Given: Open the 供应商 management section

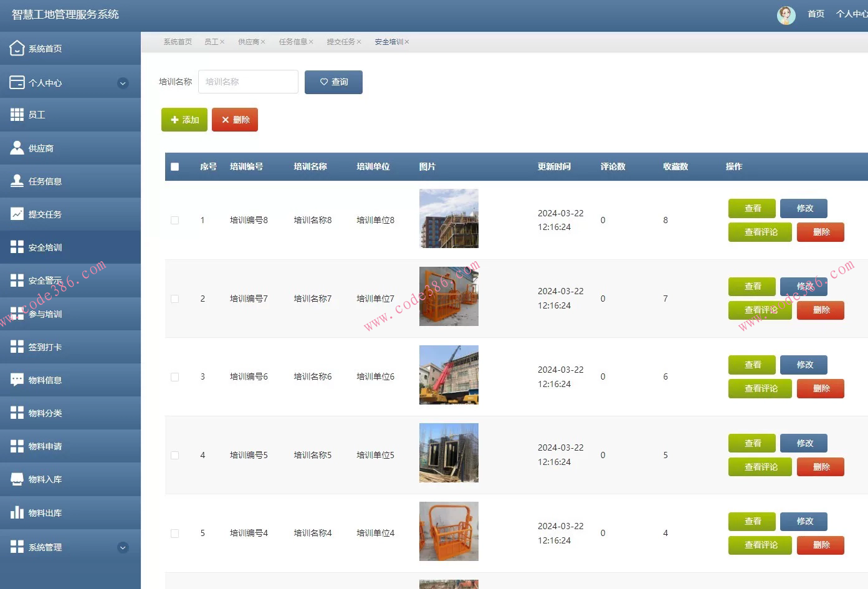Looking at the screenshot, I should click(x=17, y=148).
